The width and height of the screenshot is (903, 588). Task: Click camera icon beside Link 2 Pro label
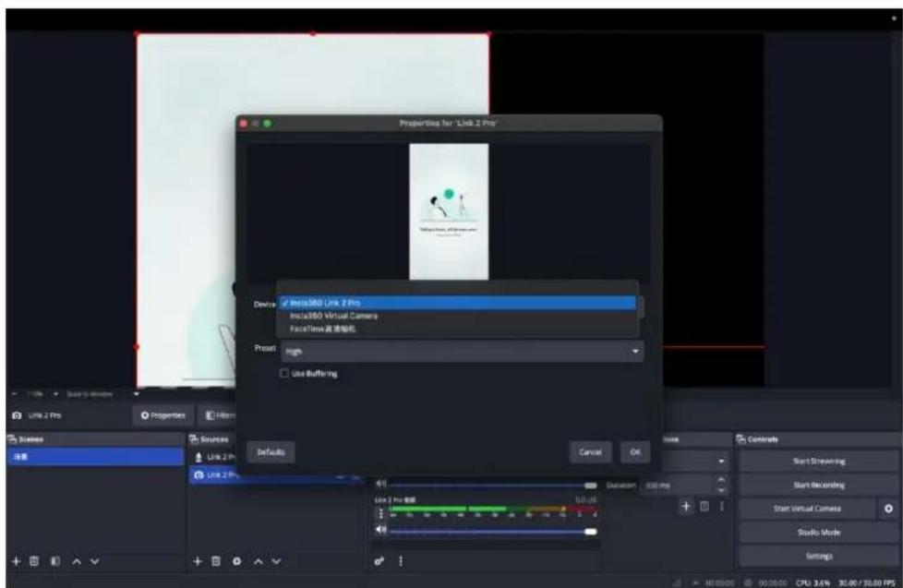click(x=17, y=415)
